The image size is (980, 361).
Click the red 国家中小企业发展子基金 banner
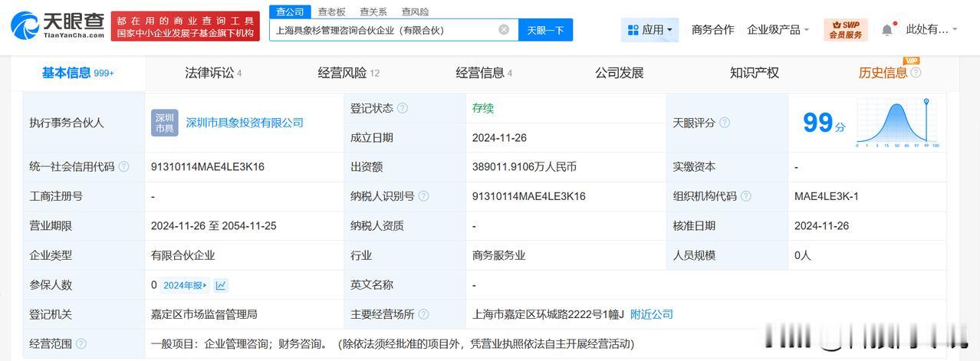[186, 27]
